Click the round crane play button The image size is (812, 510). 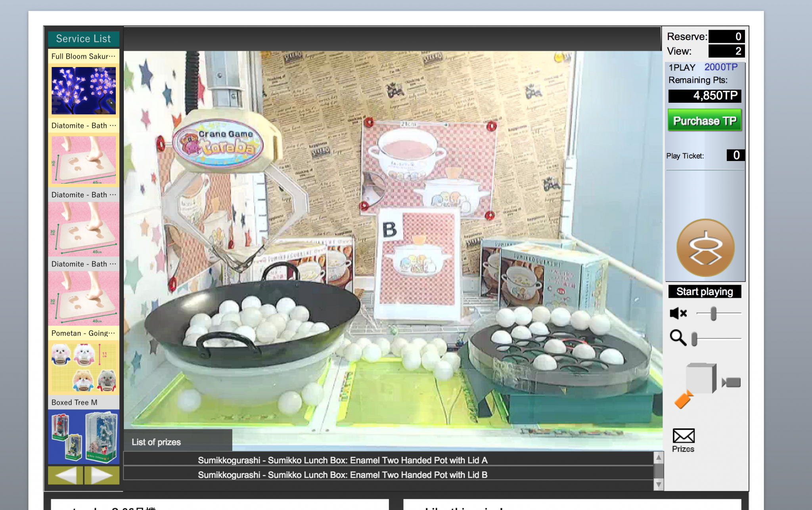pos(705,248)
